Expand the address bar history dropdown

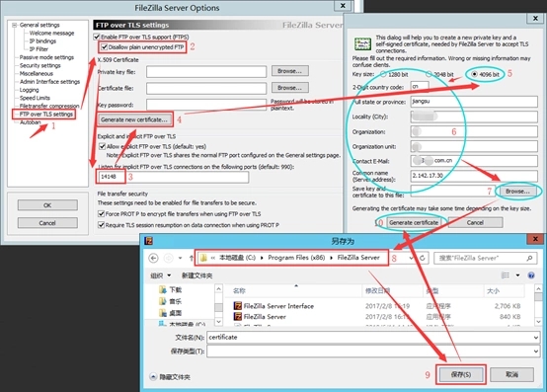411,258
